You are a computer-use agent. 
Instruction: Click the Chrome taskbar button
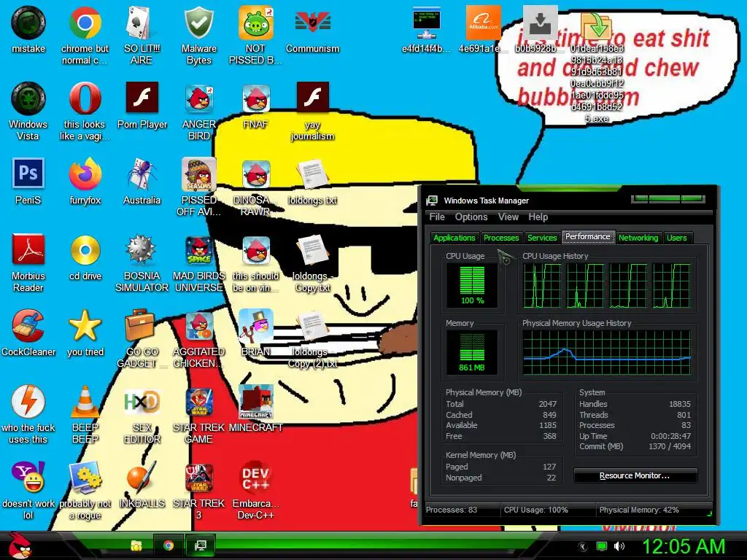click(169, 545)
